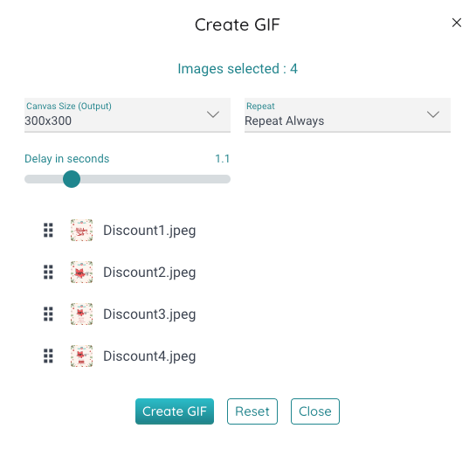
Task: Select the Discount2.jpeg thumbnail
Action: (81, 273)
